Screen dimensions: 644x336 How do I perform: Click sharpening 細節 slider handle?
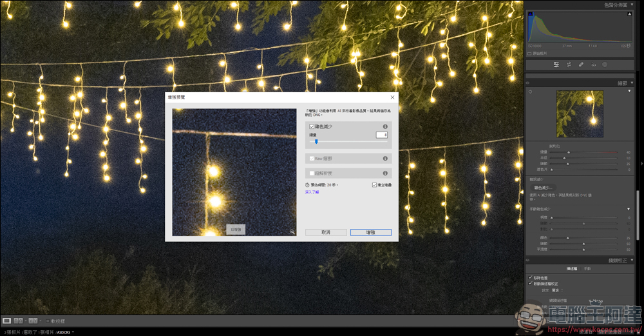(568, 164)
